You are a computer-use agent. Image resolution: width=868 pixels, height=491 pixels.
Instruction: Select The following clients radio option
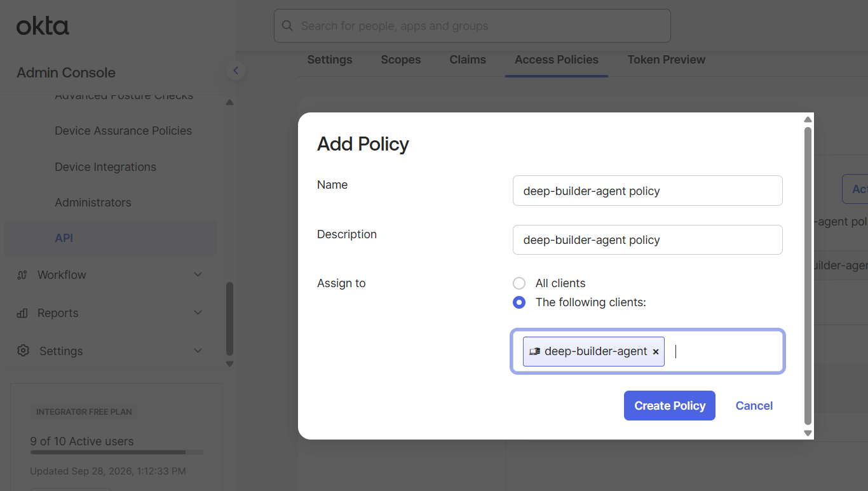click(519, 302)
